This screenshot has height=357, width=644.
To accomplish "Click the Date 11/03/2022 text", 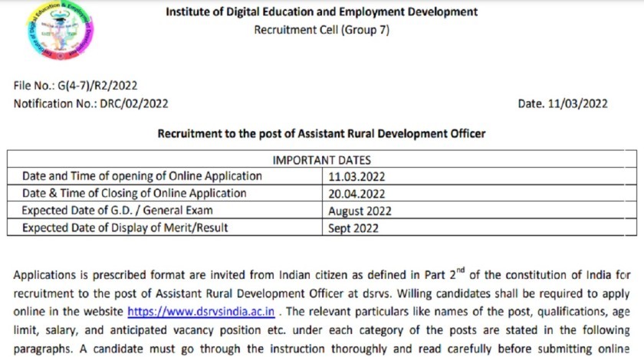I will click(x=563, y=104).
